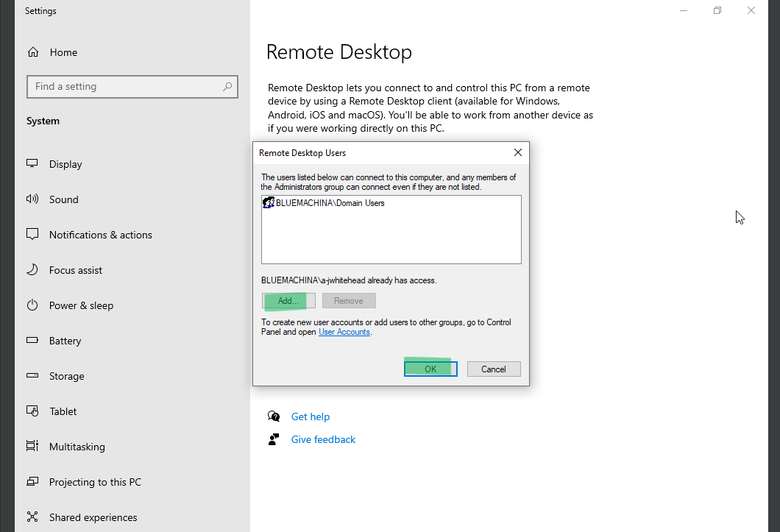
Task: Open Battery settings
Action: point(65,341)
